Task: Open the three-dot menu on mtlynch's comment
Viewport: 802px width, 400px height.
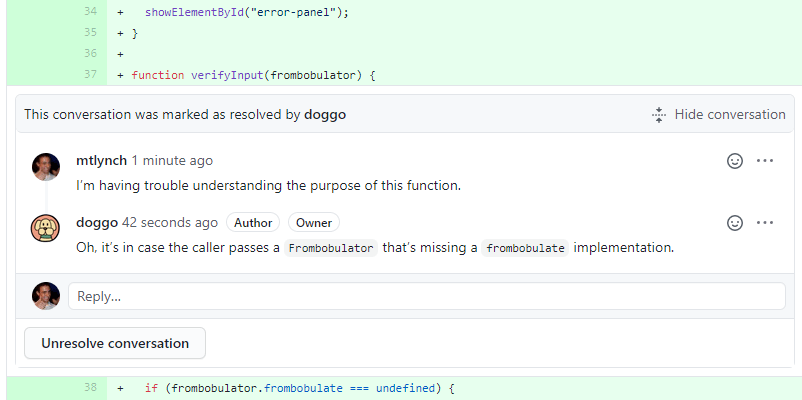Action: click(x=765, y=161)
